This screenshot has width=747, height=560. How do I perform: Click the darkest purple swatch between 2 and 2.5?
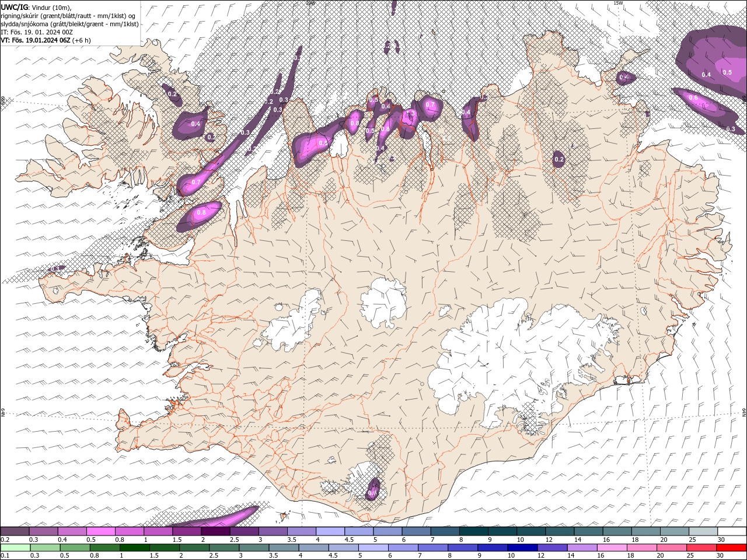coord(215,531)
